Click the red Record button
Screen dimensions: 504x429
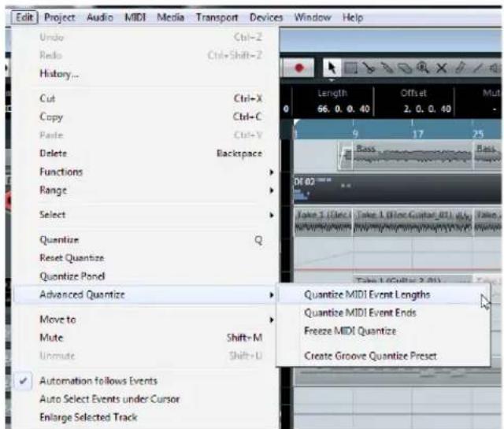(298, 68)
